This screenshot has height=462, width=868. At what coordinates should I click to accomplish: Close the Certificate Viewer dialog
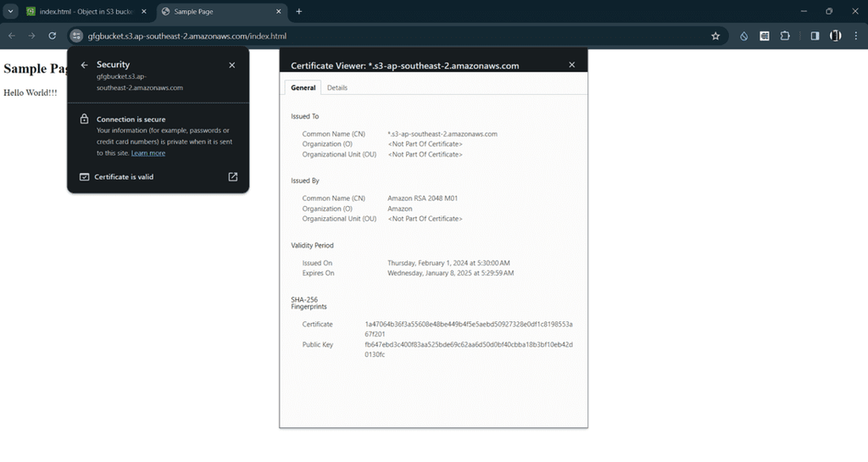pos(572,64)
